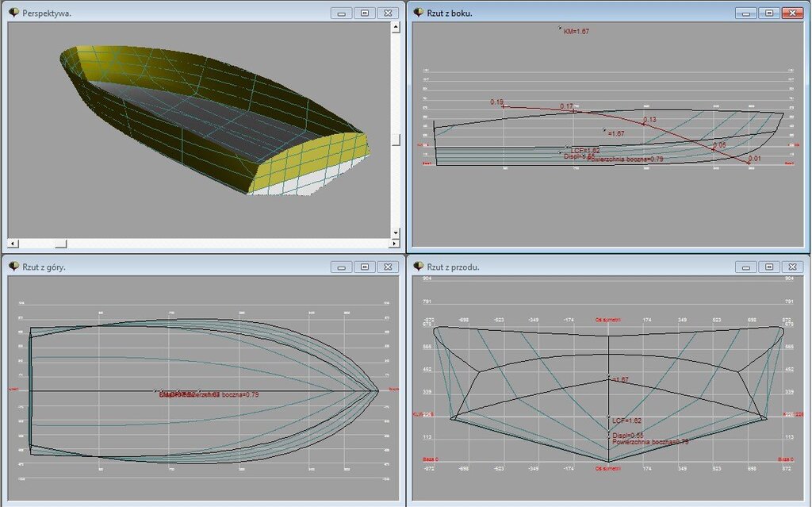Maximize the Perspektywa view window
The height and width of the screenshot is (507, 812).
(x=364, y=13)
